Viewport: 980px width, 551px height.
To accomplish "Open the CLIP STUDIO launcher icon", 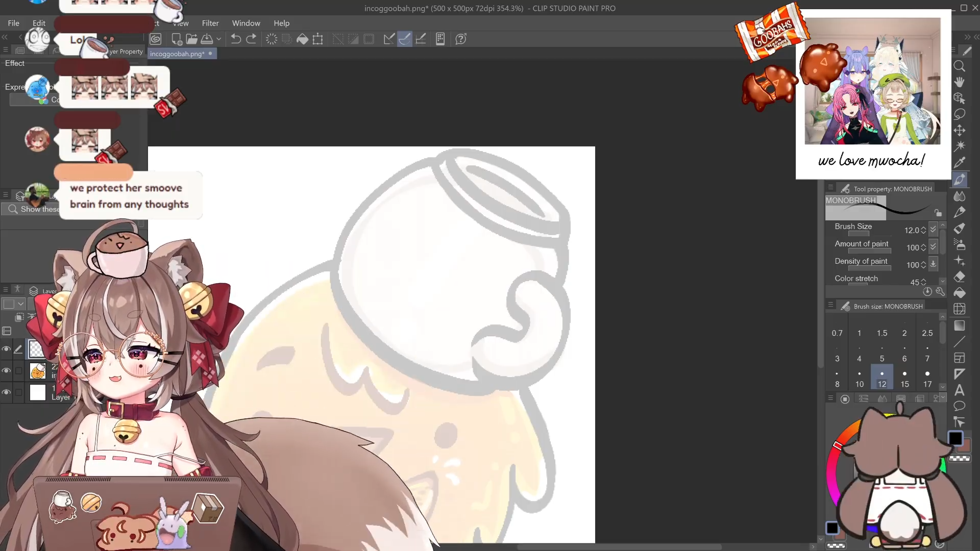I will click(156, 39).
